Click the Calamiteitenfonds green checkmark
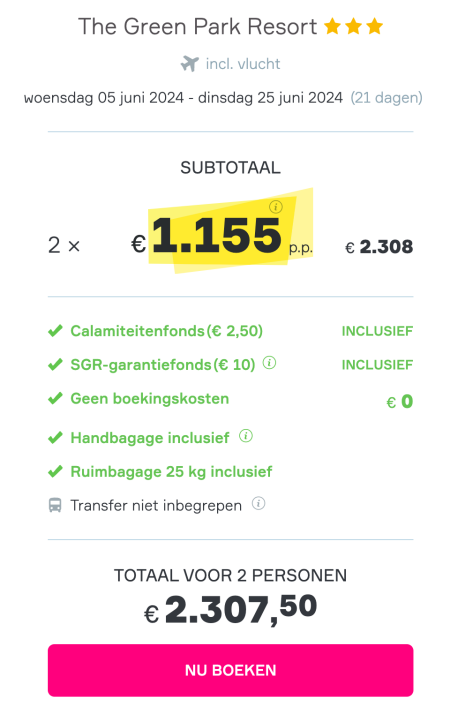The width and height of the screenshot is (450, 707). [55, 331]
